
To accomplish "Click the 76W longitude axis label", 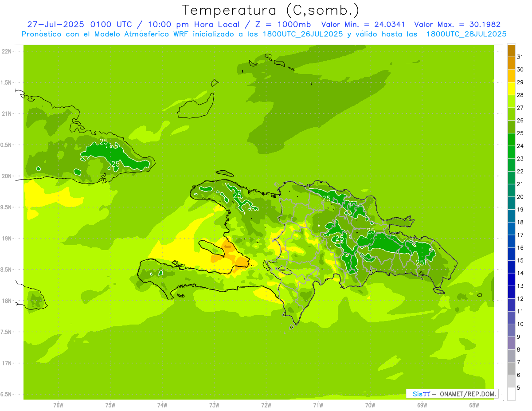I will [58, 405].
